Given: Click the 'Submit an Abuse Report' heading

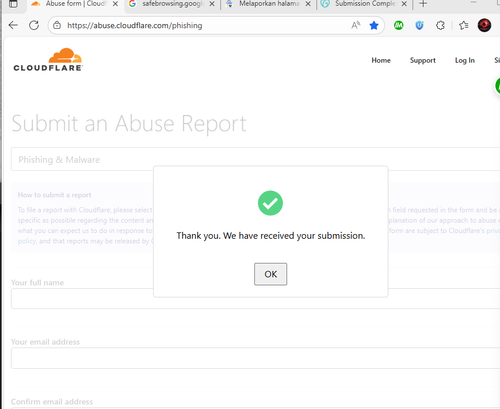Looking at the screenshot, I should click(129, 124).
